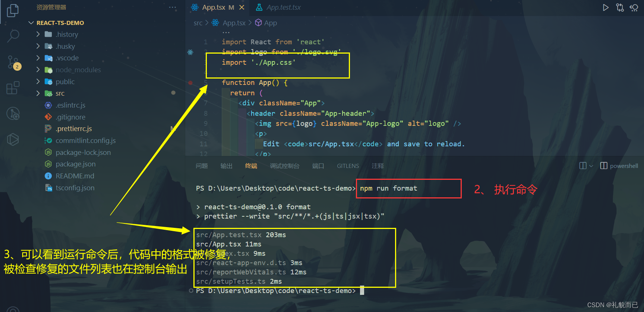Collapse the REACT-TS-DEMO root folder

(31, 23)
